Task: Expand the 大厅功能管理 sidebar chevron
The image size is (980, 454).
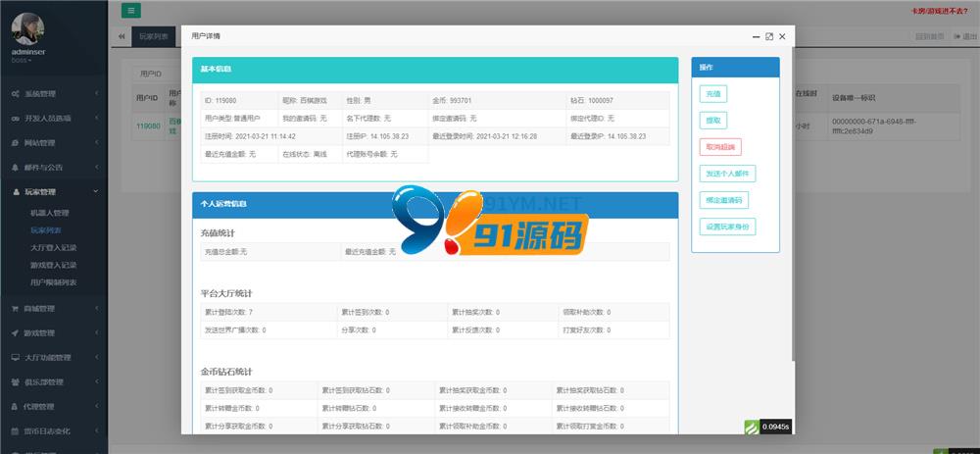Action: tap(96, 358)
